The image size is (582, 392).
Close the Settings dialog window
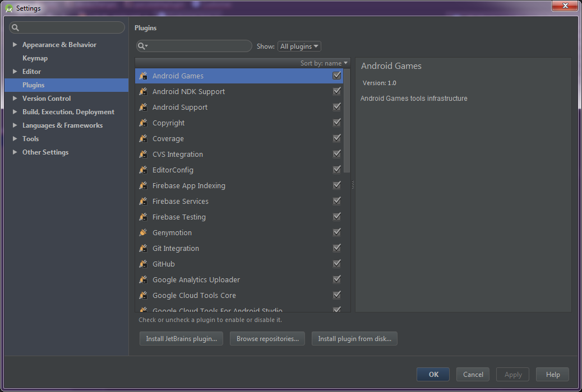565,6
